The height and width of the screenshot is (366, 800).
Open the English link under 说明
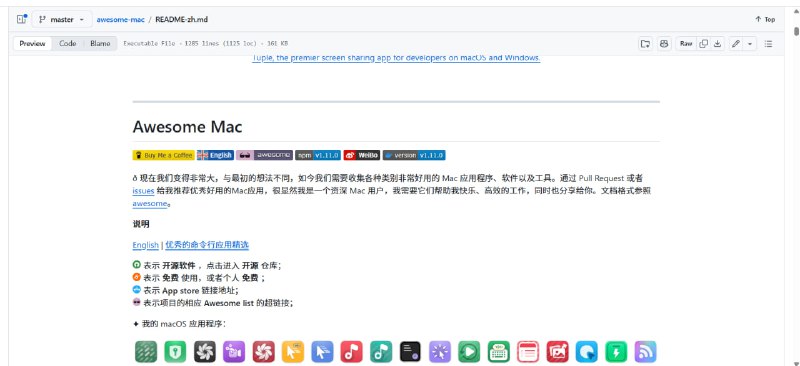coord(145,245)
